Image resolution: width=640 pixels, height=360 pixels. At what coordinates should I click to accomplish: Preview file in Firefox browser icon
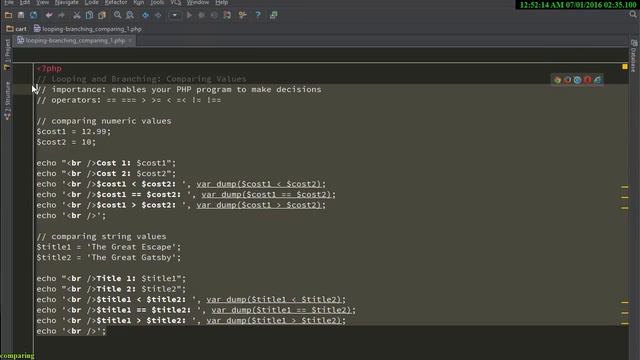click(567, 80)
